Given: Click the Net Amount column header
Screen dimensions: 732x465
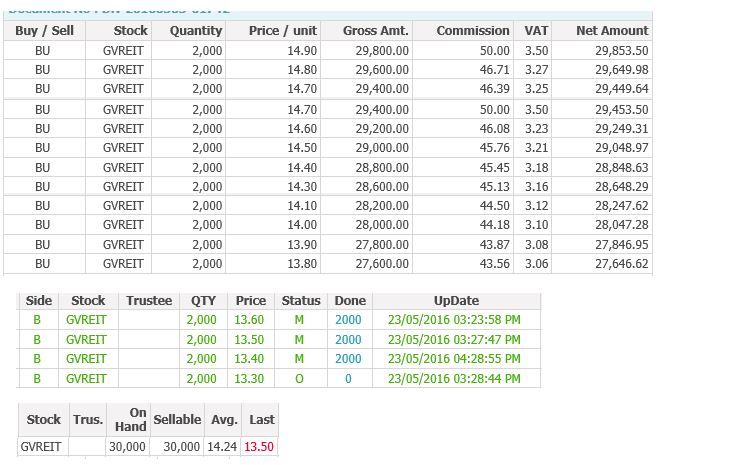Looking at the screenshot, I should [612, 31].
